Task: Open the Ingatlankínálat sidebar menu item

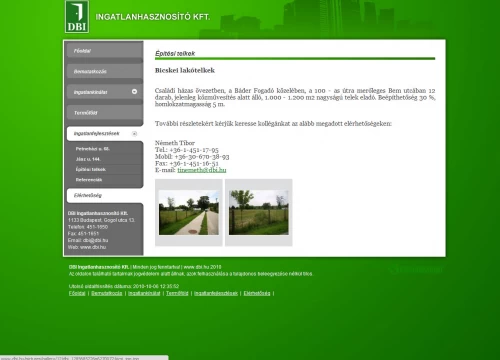Action: [x=105, y=92]
